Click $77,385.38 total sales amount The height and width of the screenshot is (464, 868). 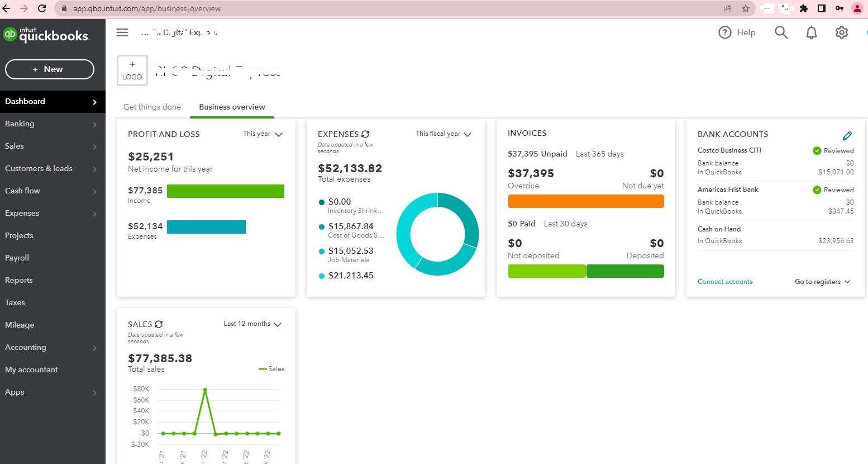(160, 358)
